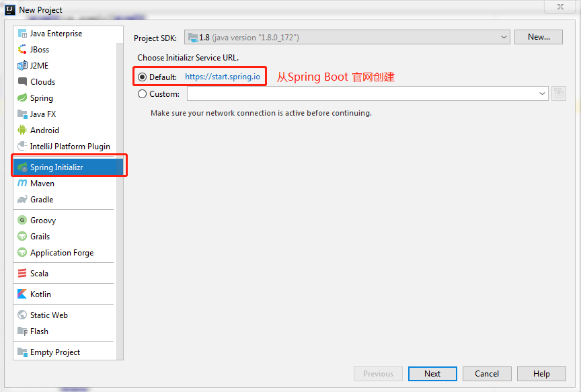The height and width of the screenshot is (392, 581).
Task: Click the Scala red icon
Action: pos(22,274)
